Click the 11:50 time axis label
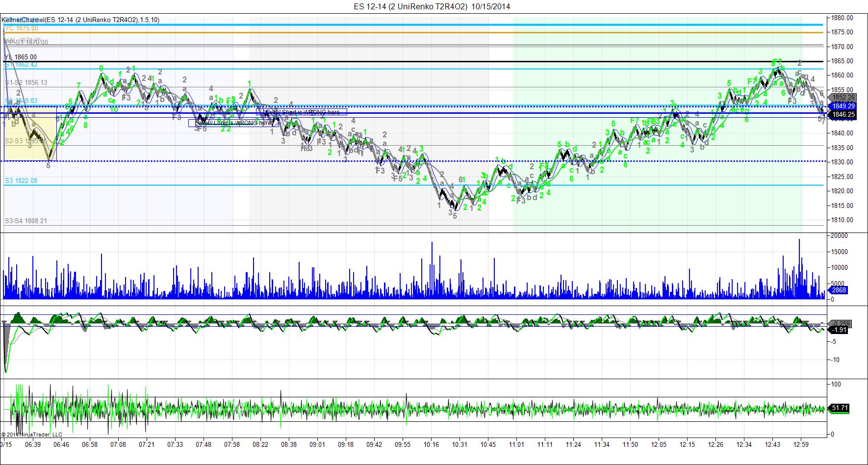The image size is (868, 465). pyautogui.click(x=630, y=445)
